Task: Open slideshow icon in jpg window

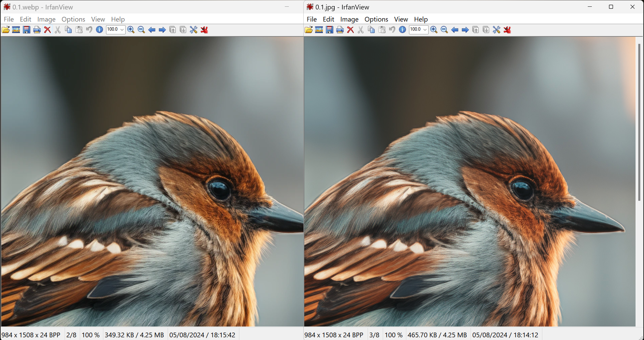Action: point(319,30)
